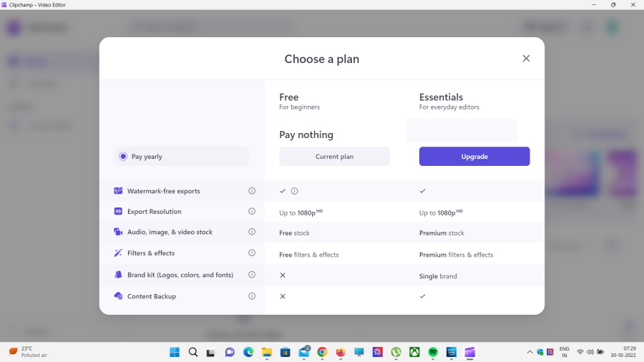Screen dimensions: 644x362
Task: Click the Watermark-free exports feature label
Action: point(163,191)
